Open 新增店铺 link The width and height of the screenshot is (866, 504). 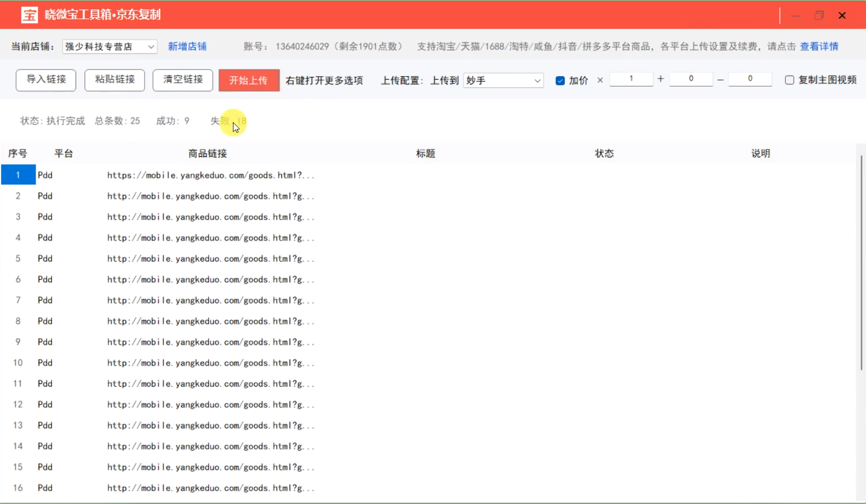click(187, 47)
